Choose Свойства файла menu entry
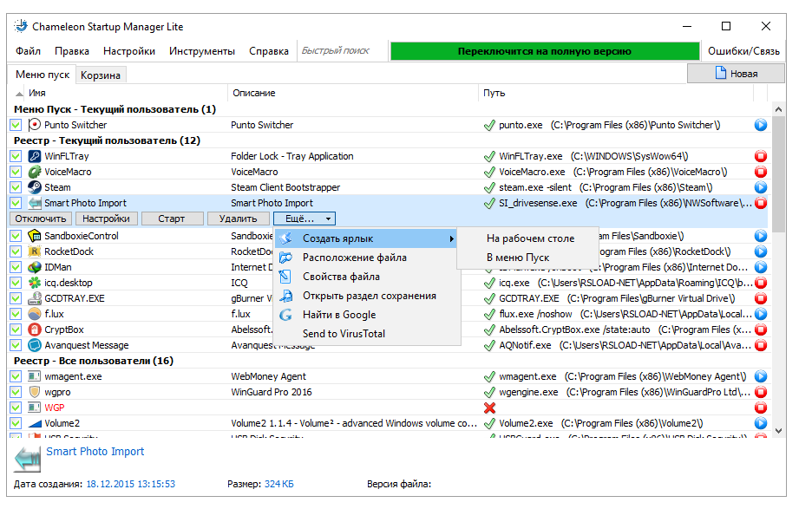The image size is (812, 522). pos(367,277)
